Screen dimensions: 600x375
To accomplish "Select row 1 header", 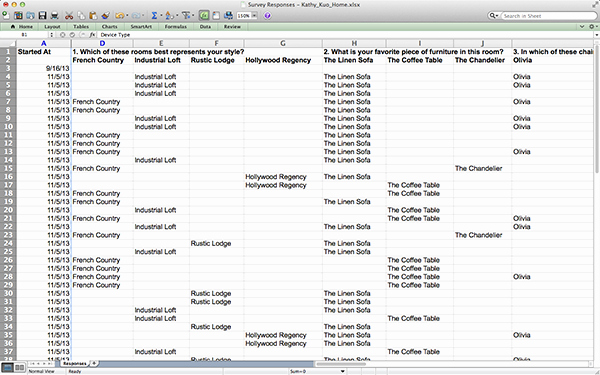I will [8, 52].
